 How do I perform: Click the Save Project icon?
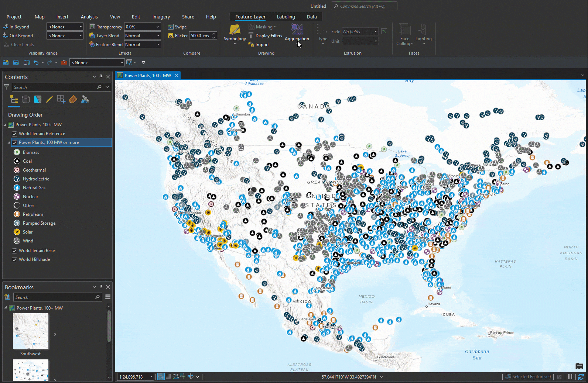(x=26, y=62)
